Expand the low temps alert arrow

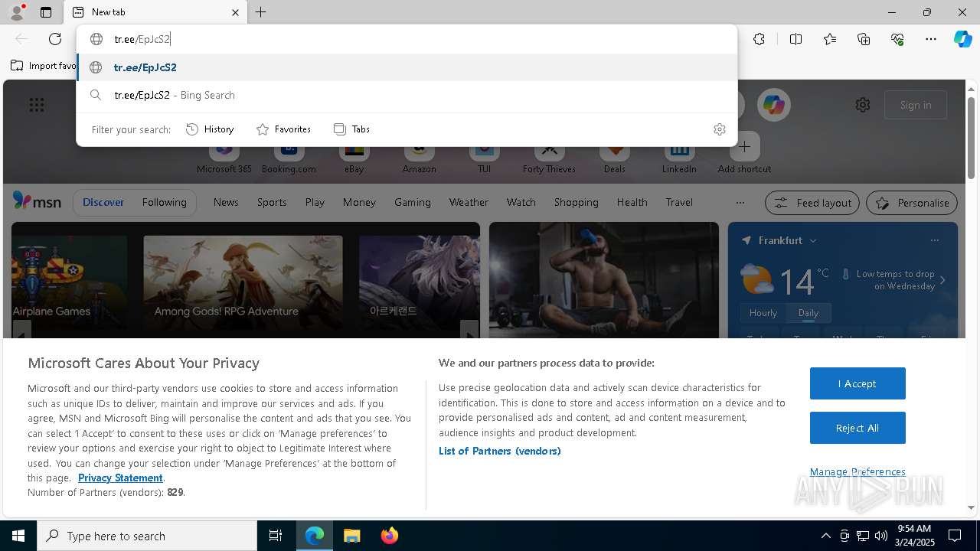tap(942, 280)
